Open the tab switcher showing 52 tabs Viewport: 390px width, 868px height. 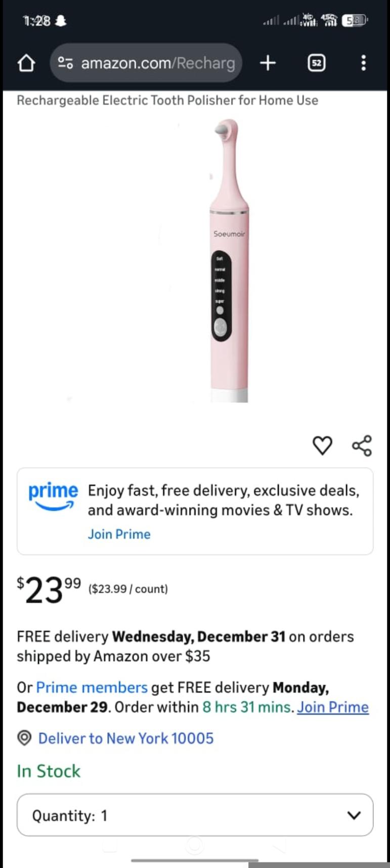pyautogui.click(x=317, y=63)
